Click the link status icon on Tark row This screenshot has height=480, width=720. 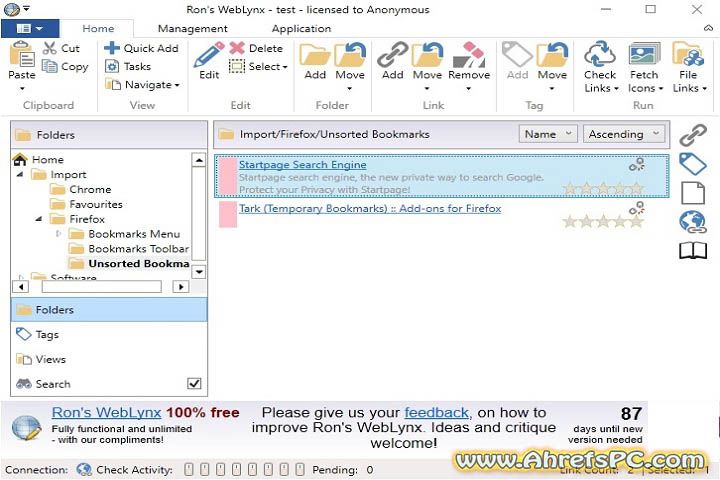point(636,208)
